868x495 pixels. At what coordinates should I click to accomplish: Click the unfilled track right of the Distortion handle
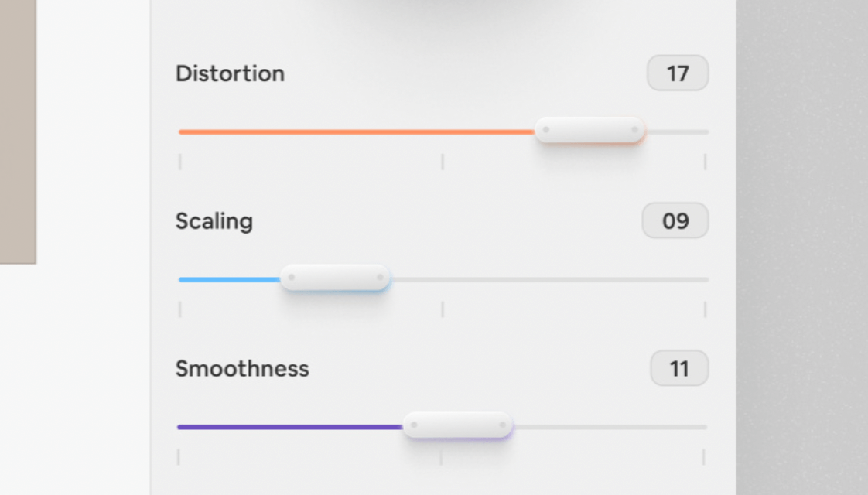[x=678, y=132]
